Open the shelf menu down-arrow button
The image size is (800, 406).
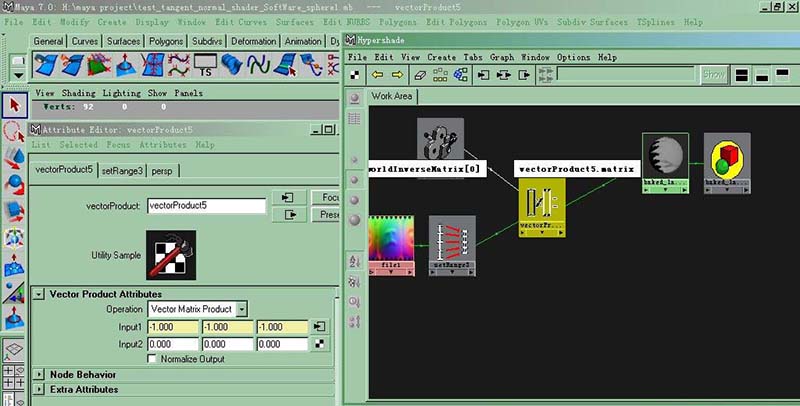click(18, 75)
